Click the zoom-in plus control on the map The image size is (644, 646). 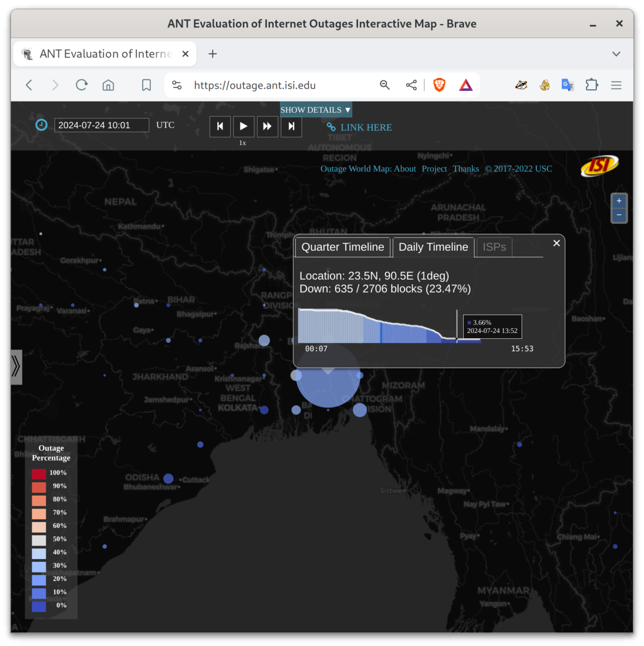point(618,201)
